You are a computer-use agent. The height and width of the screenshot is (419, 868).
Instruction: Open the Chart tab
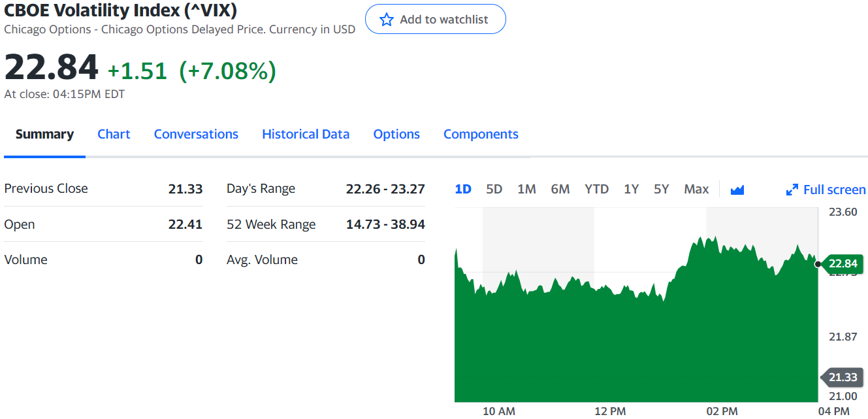tap(114, 134)
